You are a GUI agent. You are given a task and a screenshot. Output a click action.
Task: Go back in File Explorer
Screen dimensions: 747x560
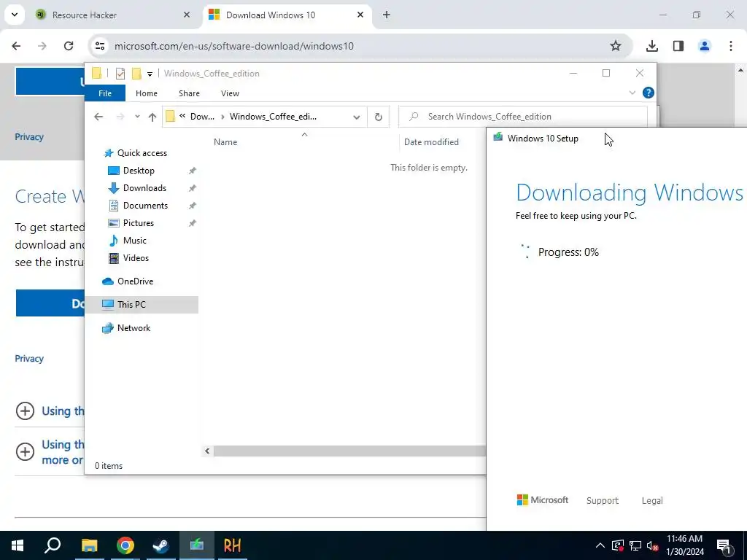coord(98,117)
